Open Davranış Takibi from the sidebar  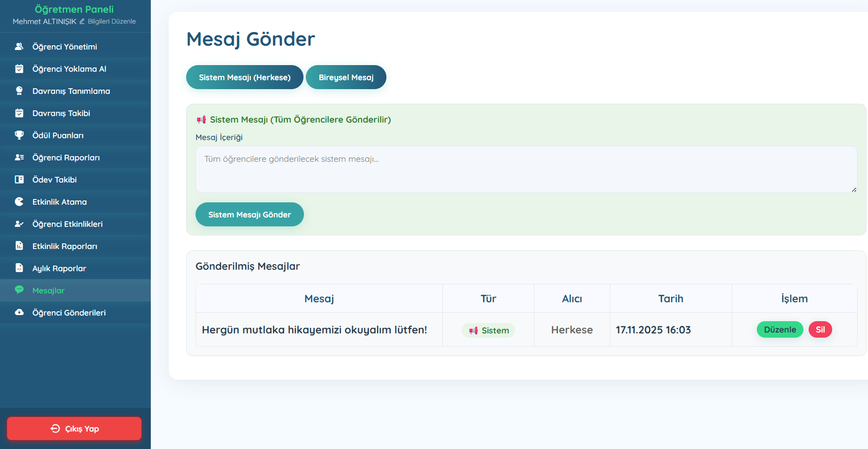click(61, 113)
